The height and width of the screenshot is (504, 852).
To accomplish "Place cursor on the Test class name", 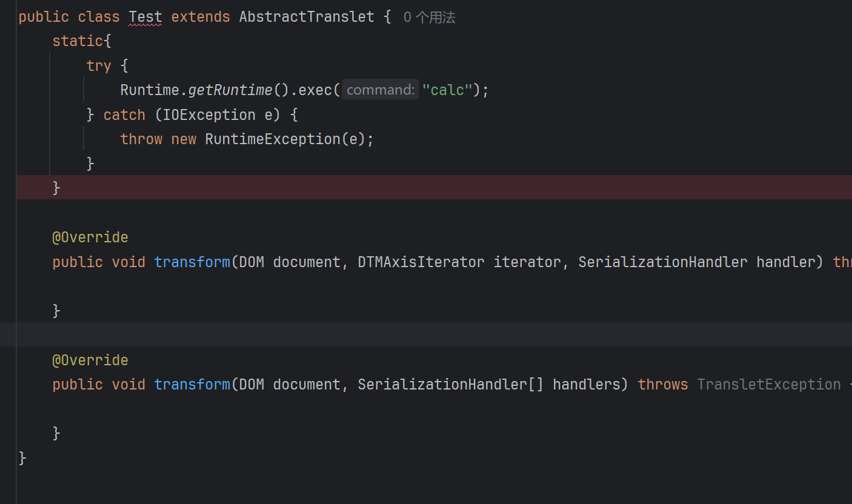I will [x=145, y=17].
